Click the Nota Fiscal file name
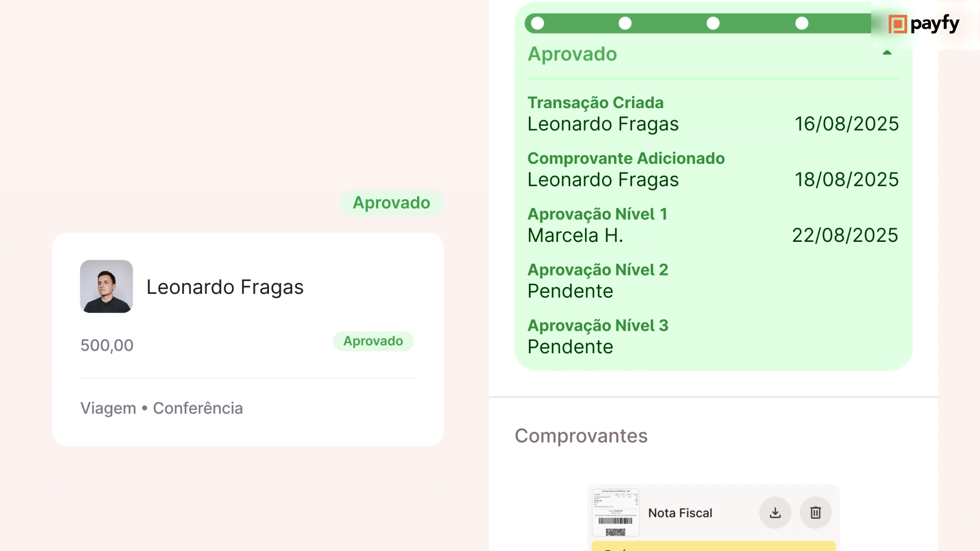The height and width of the screenshot is (551, 980). point(680,513)
